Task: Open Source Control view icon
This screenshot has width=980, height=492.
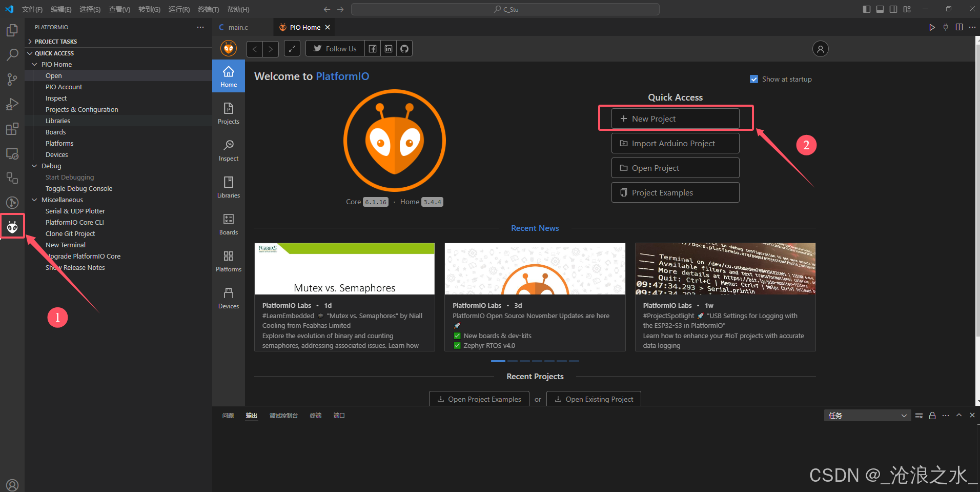Action: [x=12, y=80]
